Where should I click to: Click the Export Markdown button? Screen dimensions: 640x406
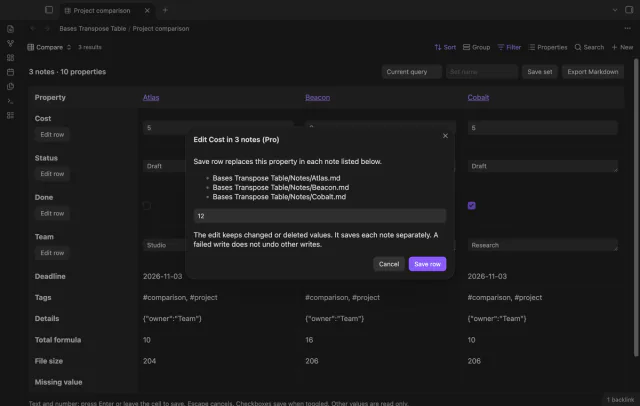coord(593,72)
